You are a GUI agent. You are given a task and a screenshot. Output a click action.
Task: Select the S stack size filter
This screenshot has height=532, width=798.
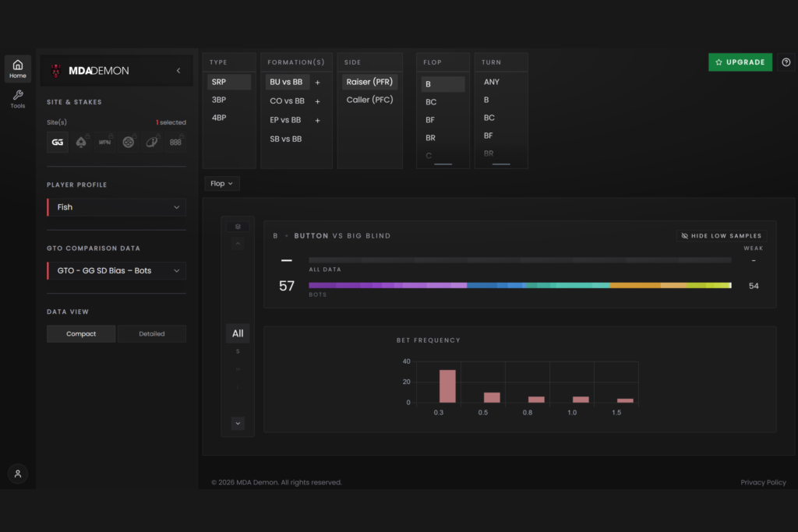tap(238, 351)
